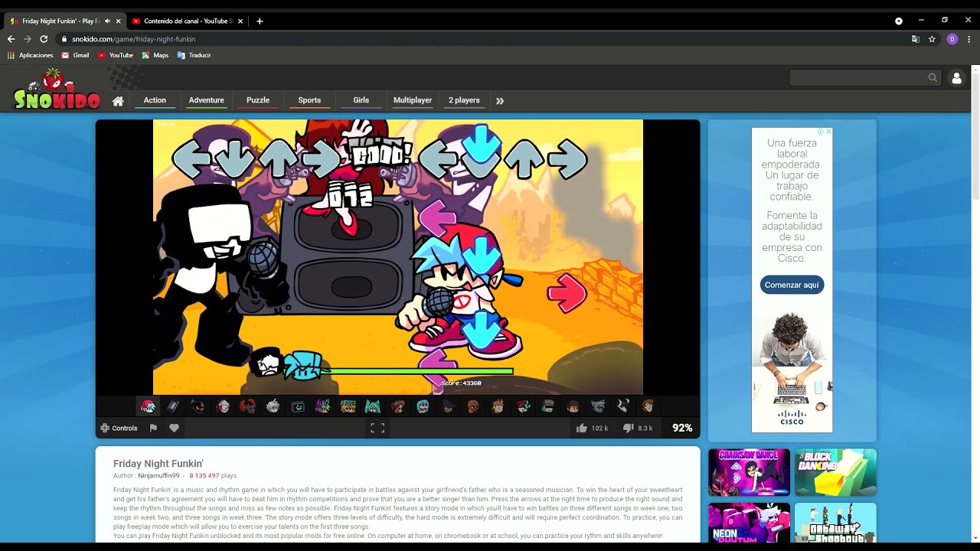
Task: Select the white spiky hair mod icon
Action: [x=273, y=406]
